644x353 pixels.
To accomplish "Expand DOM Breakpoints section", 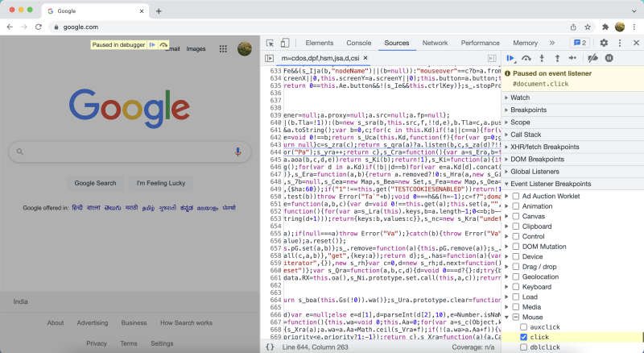I will tap(572, 160).
